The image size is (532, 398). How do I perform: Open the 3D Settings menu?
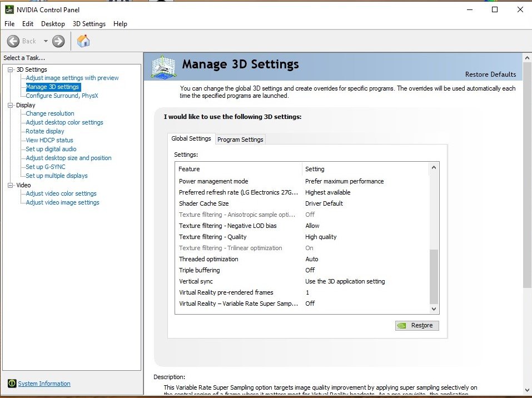tap(90, 24)
